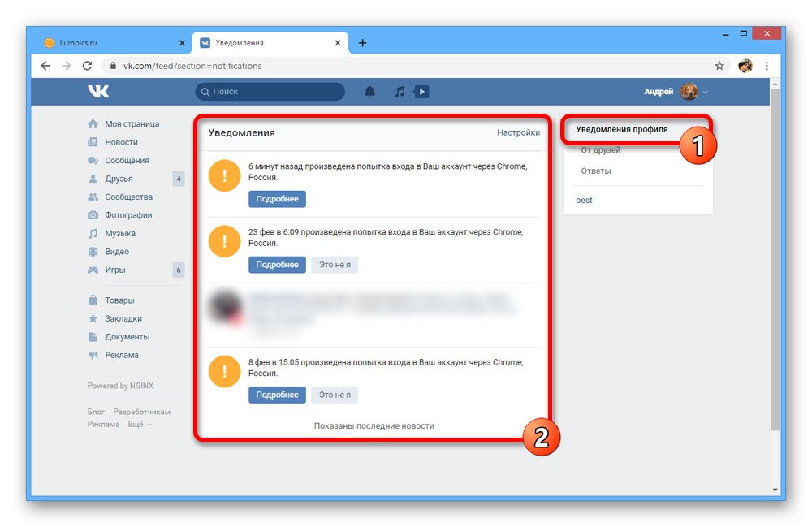The image size is (812, 527).
Task: Select От друзей filter
Action: click(600, 150)
